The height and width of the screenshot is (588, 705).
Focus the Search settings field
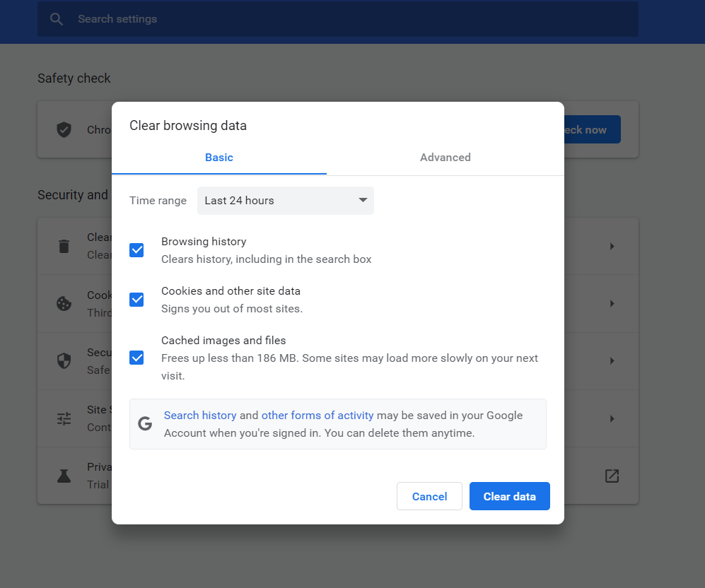coord(338,19)
